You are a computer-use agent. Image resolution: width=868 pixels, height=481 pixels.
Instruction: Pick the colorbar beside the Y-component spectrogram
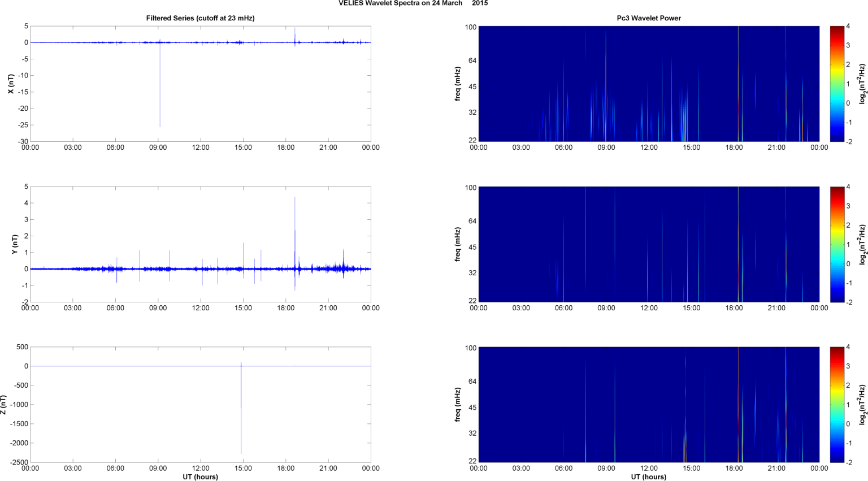(837, 244)
